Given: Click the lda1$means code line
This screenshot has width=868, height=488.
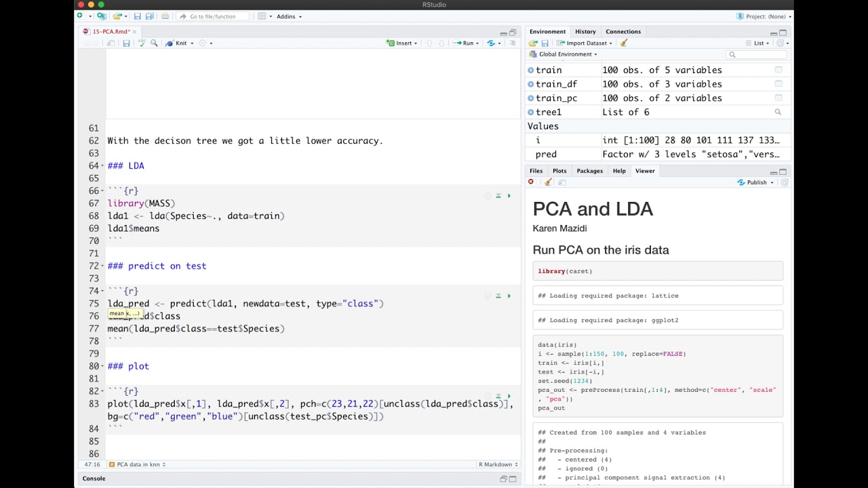Looking at the screenshot, I should 134,228.
